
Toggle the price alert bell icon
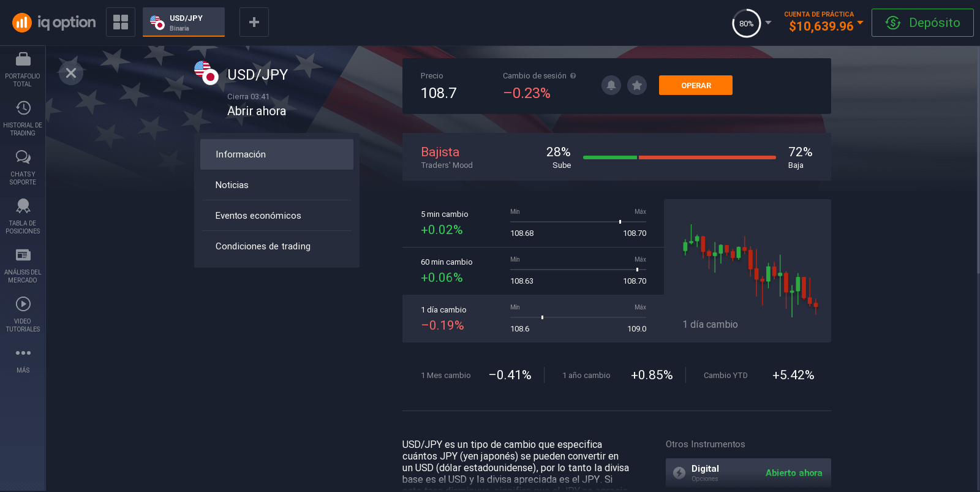[x=611, y=85]
